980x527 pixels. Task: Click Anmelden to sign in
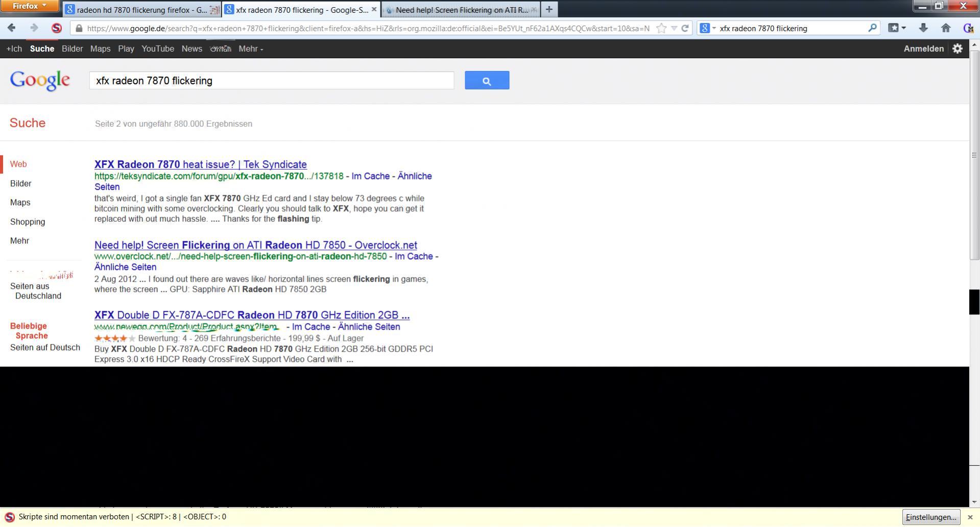point(923,49)
